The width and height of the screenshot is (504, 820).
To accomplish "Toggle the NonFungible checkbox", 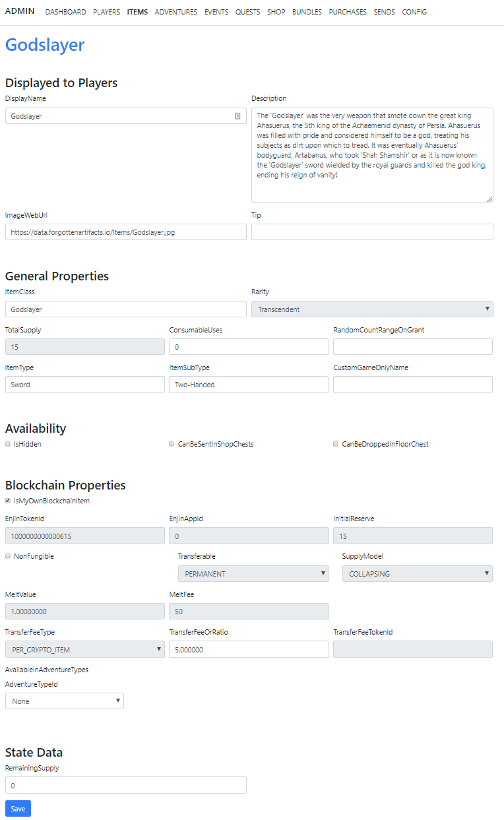I will point(8,556).
